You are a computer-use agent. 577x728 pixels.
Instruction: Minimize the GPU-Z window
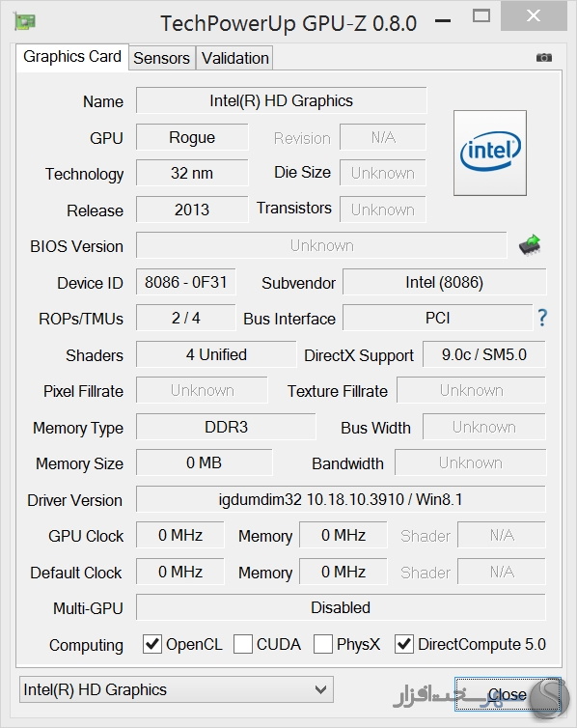tap(443, 21)
